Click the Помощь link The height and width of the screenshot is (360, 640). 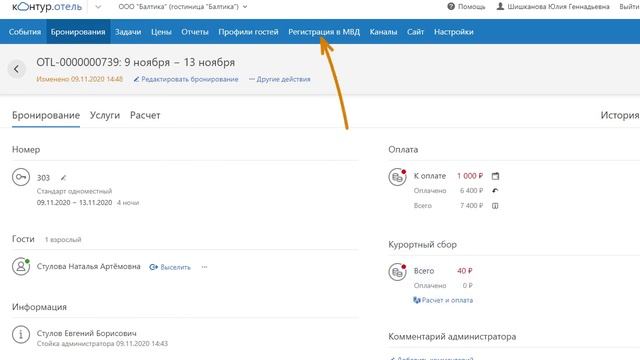tap(471, 7)
